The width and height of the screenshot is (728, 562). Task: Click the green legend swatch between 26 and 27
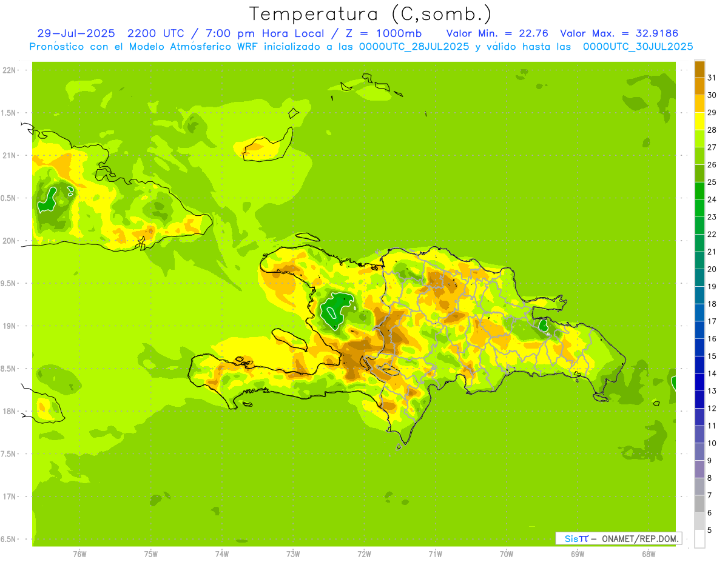click(x=699, y=156)
